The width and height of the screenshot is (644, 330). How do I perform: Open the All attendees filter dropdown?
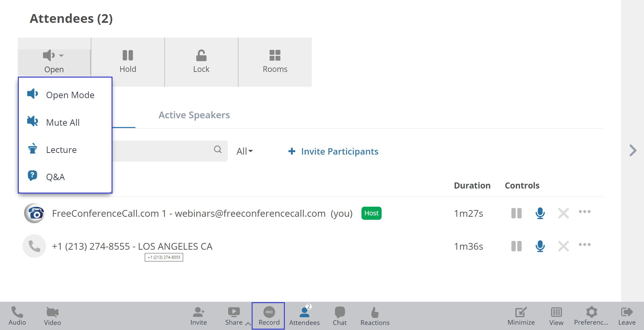(x=245, y=151)
